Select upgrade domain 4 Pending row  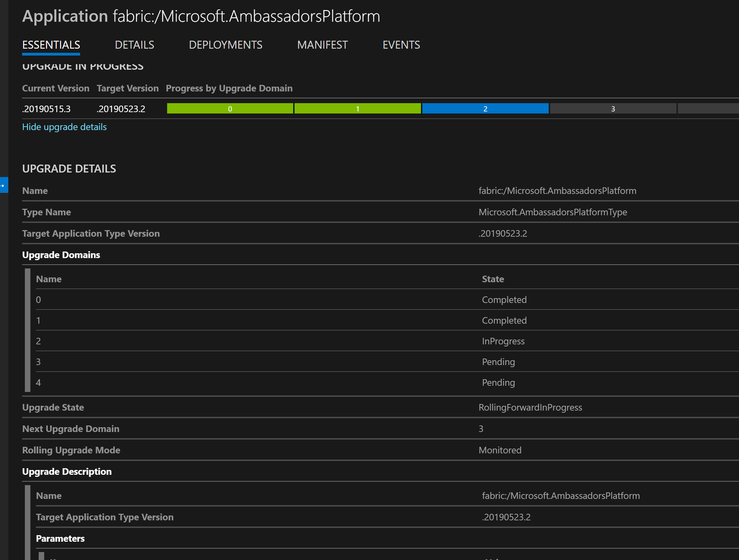(x=498, y=383)
